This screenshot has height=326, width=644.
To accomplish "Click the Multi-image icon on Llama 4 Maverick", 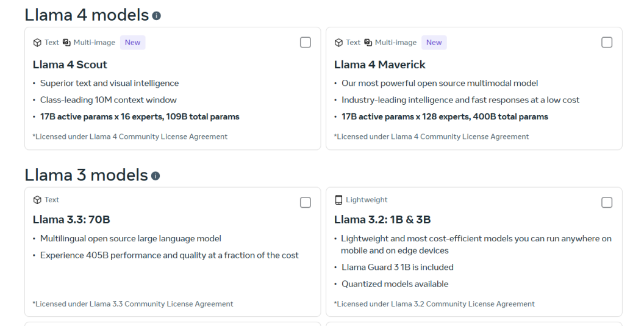I will pos(368,42).
